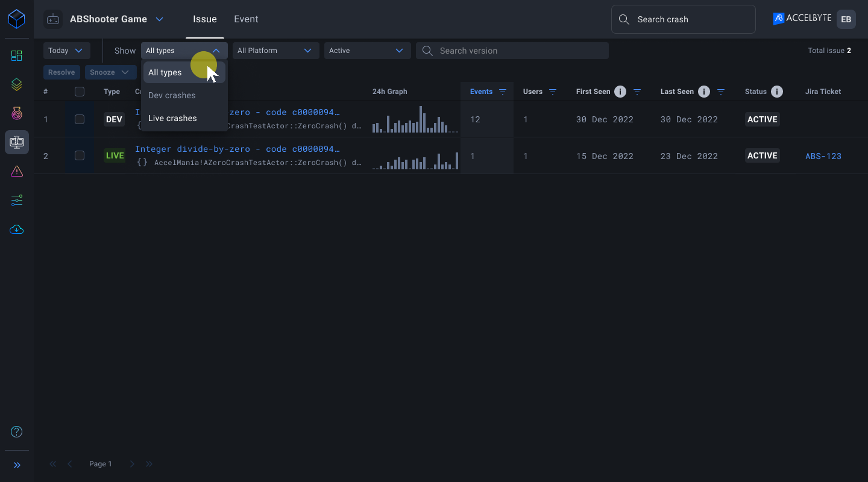Click the 24h Graph column header
Viewport: 868px width, 482px height.
click(x=390, y=92)
